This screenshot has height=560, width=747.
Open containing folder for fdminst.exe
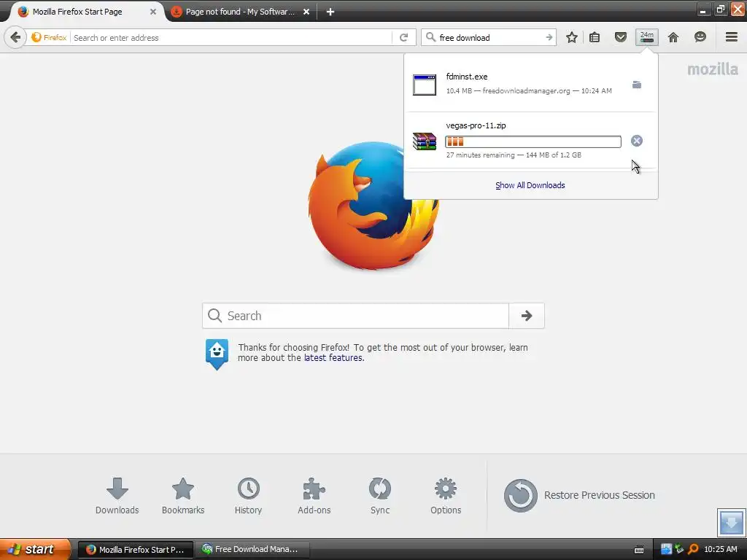coord(636,85)
